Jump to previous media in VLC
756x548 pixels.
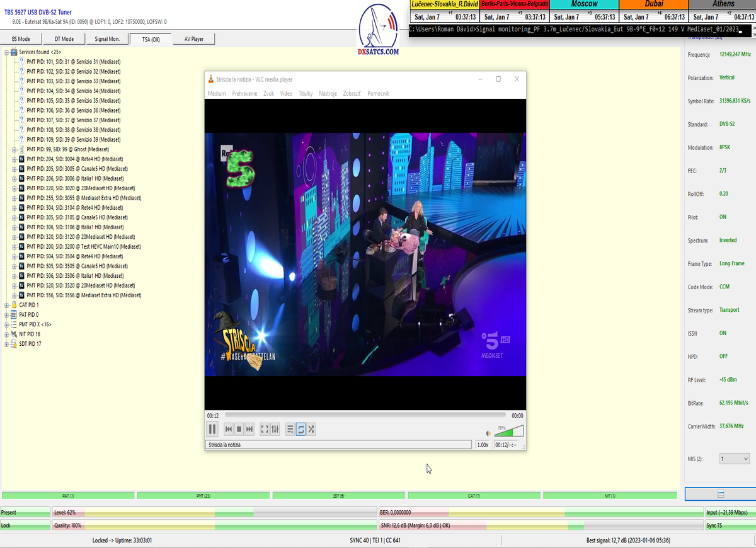pos(229,429)
